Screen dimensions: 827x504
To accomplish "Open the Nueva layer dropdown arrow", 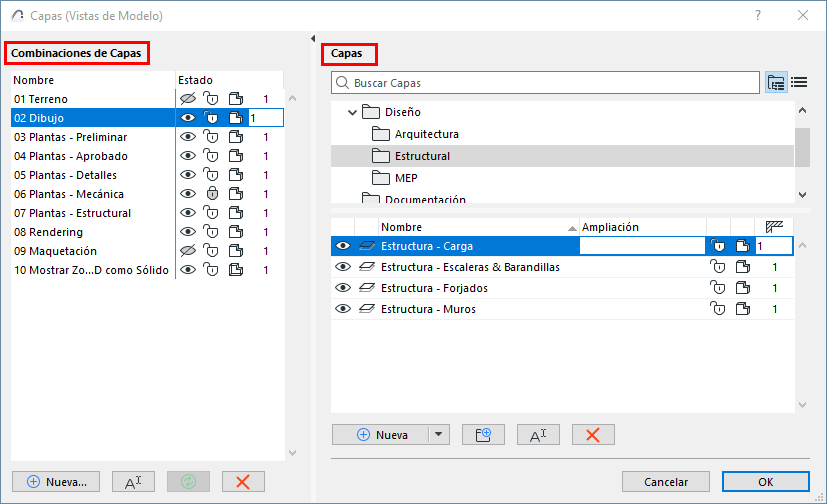I will click(438, 434).
